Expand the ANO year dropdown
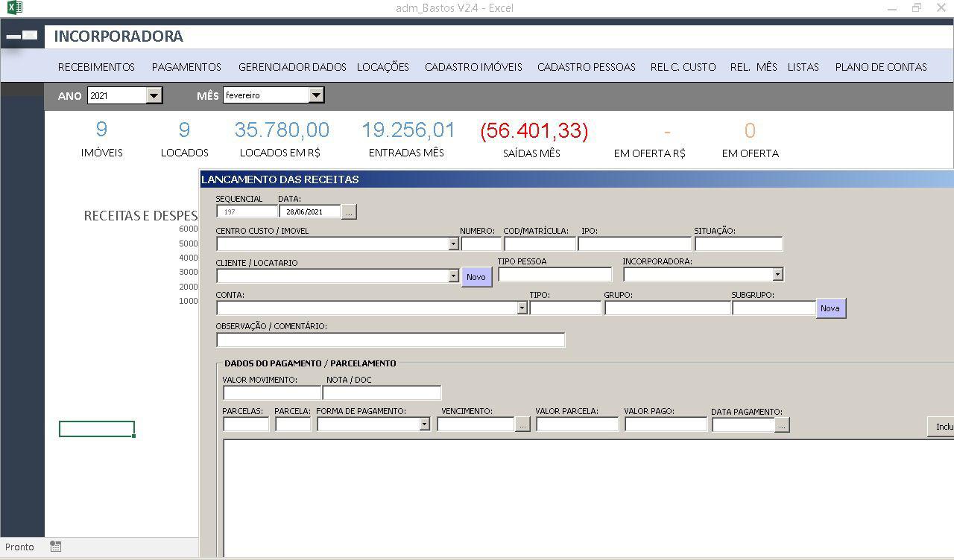 coord(154,95)
